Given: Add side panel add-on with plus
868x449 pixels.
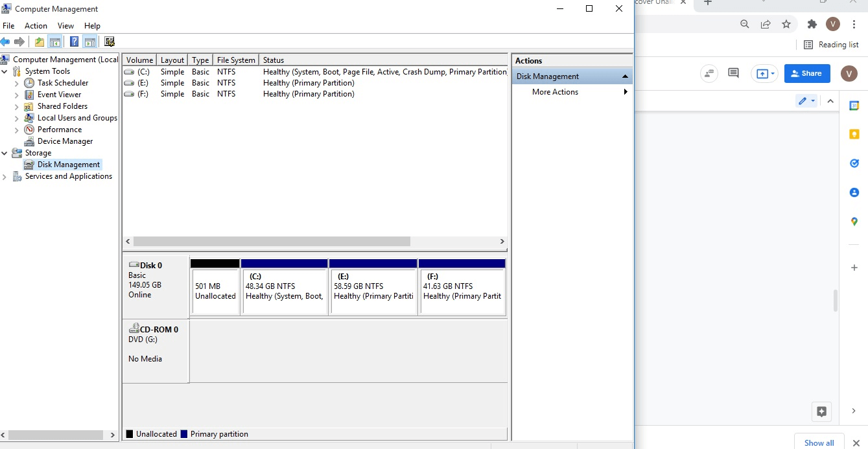Looking at the screenshot, I should coord(854,268).
